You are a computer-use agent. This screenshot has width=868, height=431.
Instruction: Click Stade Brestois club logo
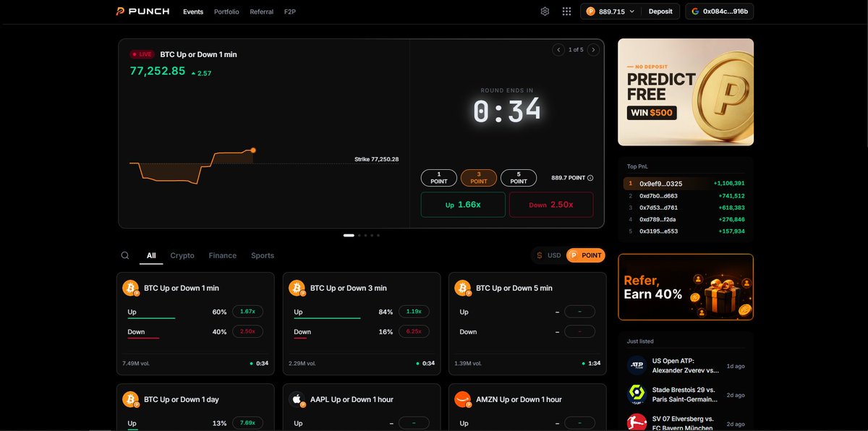[637, 394]
